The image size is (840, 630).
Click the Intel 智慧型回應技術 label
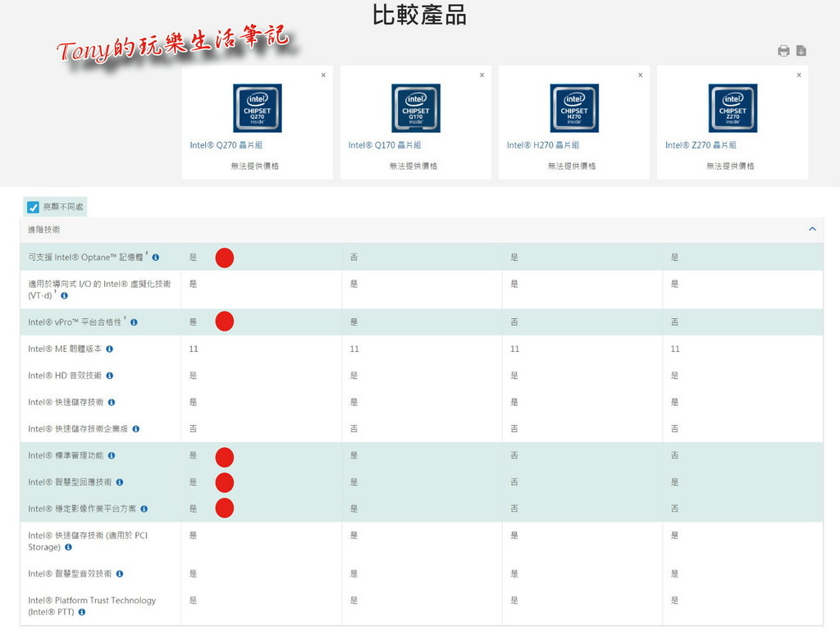(x=71, y=482)
